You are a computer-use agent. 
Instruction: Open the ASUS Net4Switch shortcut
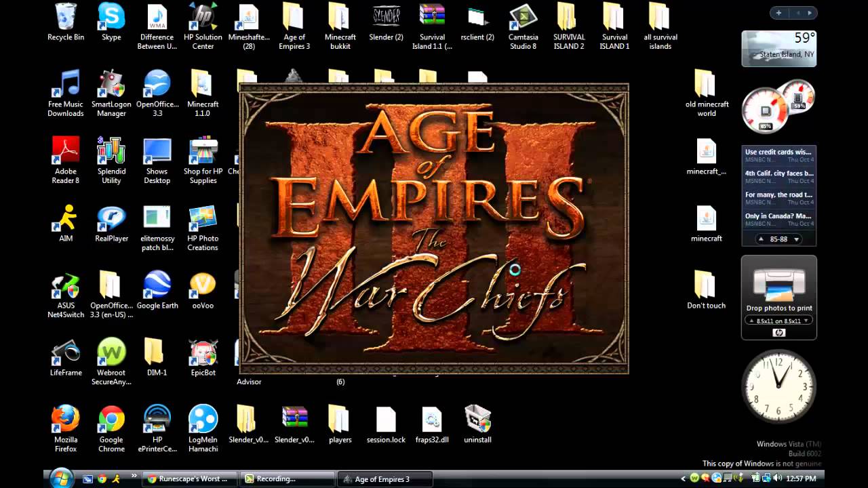point(66,295)
